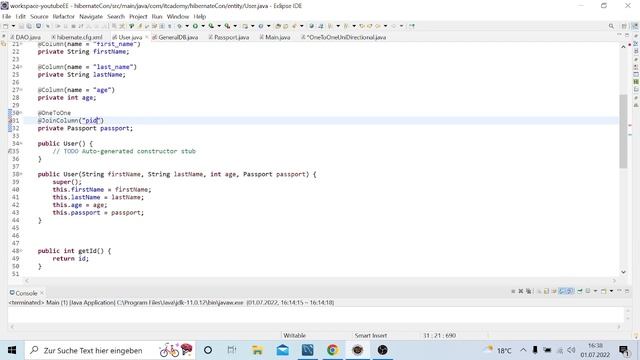Viewport: 640px width, 360px height.
Task: Close the User.java editor tab
Action: [x=147, y=37]
